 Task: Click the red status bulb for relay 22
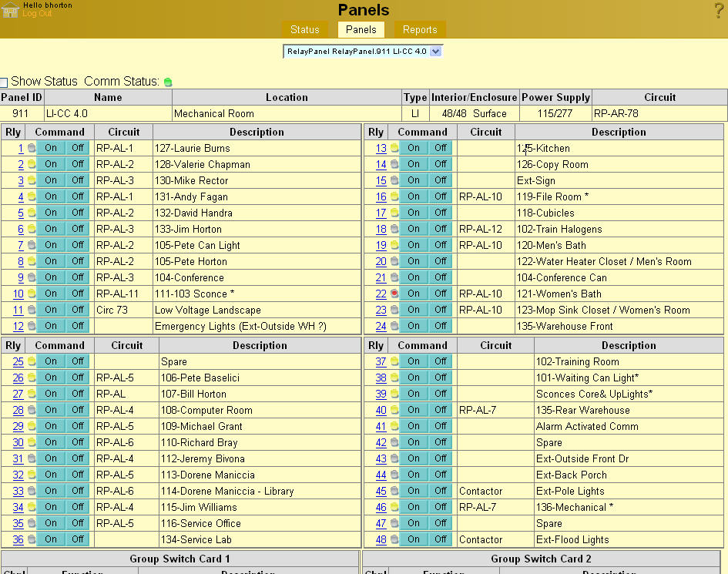394,294
